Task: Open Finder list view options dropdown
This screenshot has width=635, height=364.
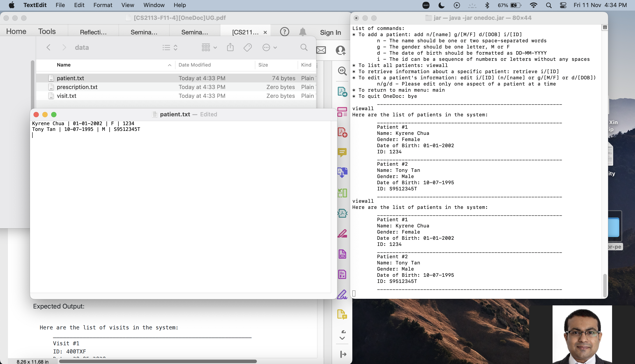Action: click(170, 48)
